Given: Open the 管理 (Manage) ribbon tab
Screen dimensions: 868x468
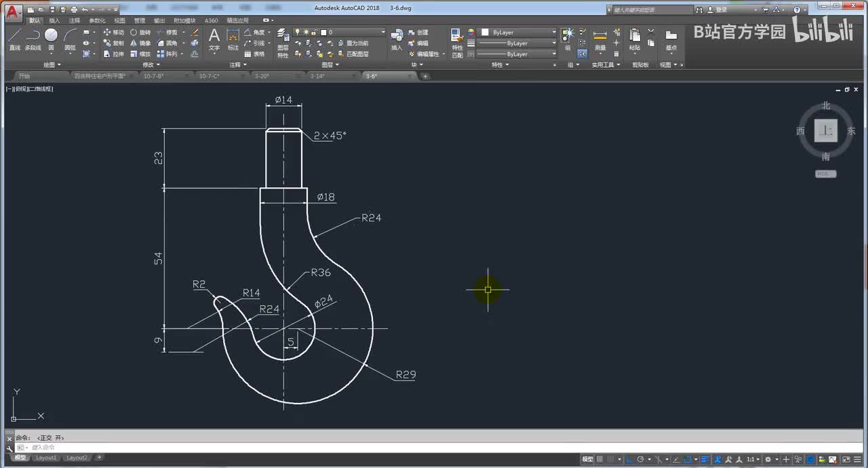Looking at the screenshot, I should click(139, 20).
